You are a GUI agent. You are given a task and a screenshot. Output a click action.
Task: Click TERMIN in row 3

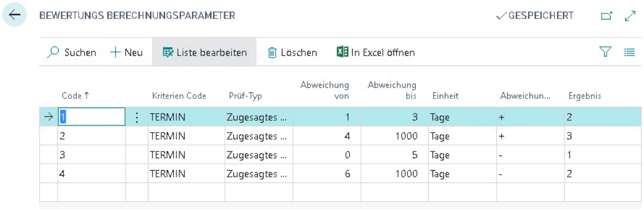167,155
